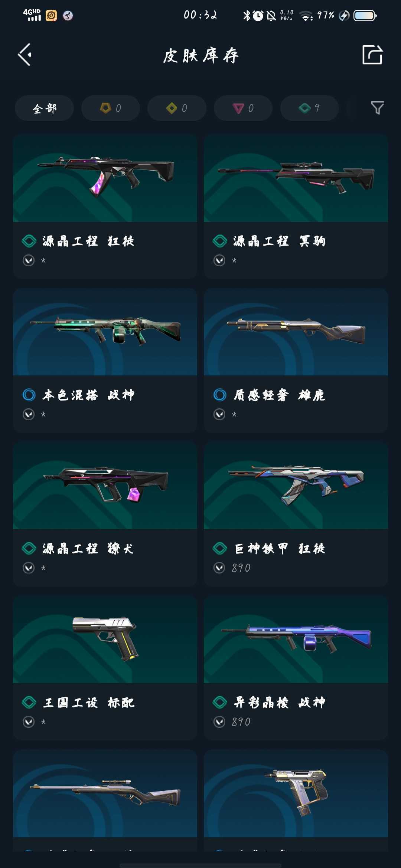Viewport: 401px width, 868px height.
Task: Filter by green tier showing 9
Action: 309,108
